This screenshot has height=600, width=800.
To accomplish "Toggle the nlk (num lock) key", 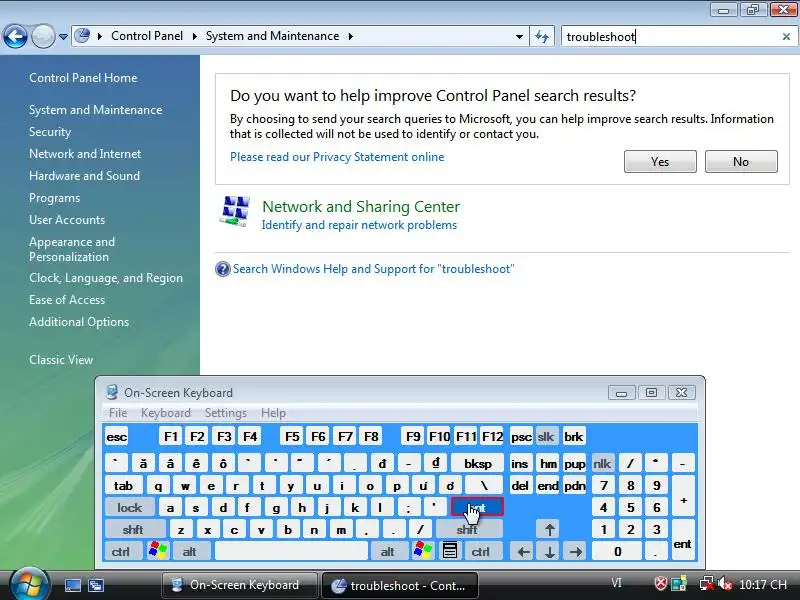I will point(602,464).
